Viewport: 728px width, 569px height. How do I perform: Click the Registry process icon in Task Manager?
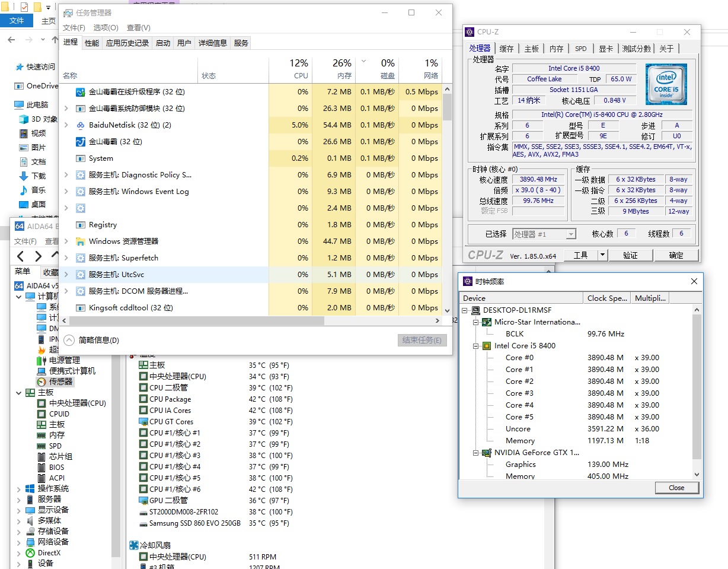[81, 225]
